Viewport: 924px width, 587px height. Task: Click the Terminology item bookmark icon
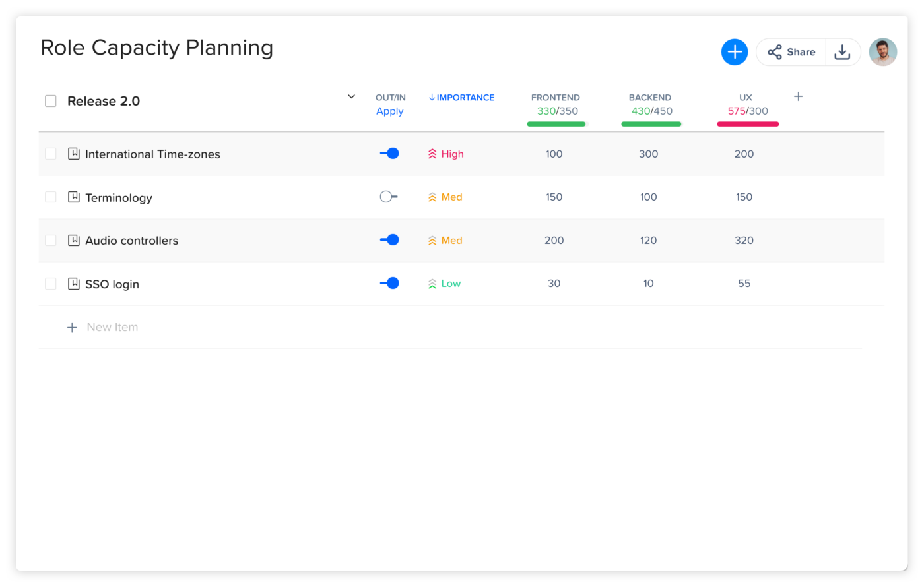(x=74, y=197)
